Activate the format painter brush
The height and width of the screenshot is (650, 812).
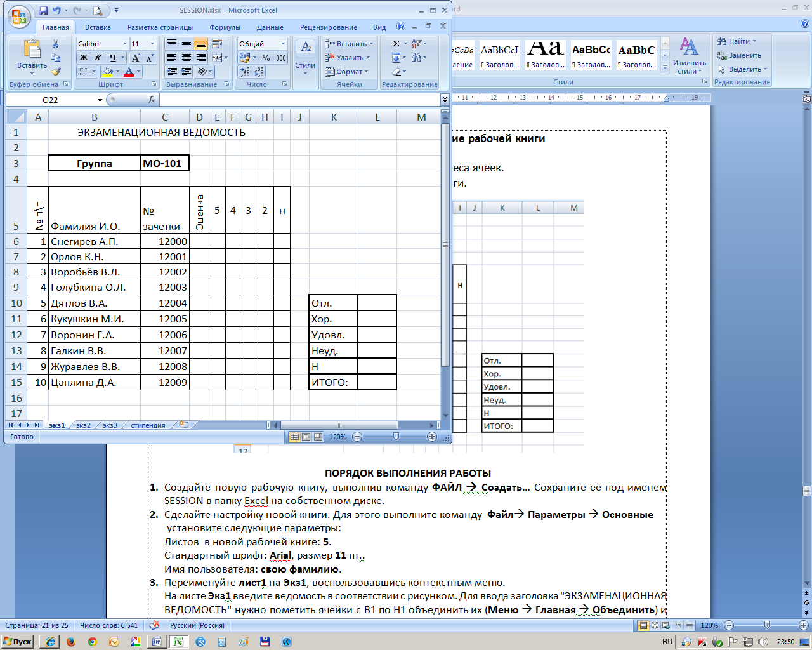point(56,72)
